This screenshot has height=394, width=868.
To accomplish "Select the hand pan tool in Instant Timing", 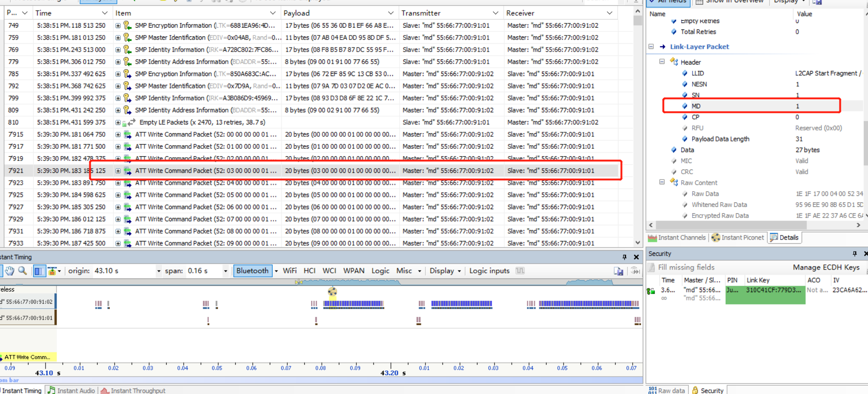I will click(x=9, y=271).
